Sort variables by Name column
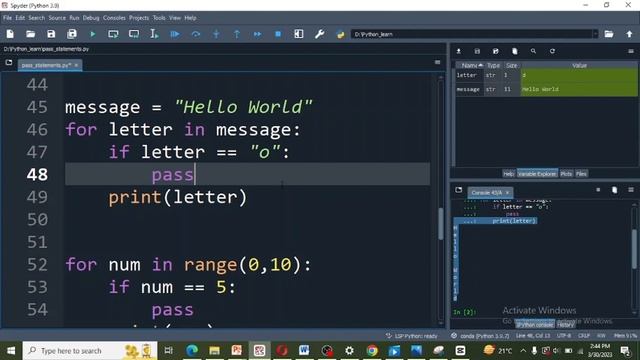 [470, 65]
